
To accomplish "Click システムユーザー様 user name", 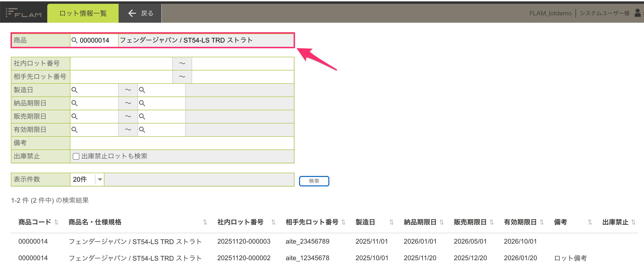I will [605, 13].
